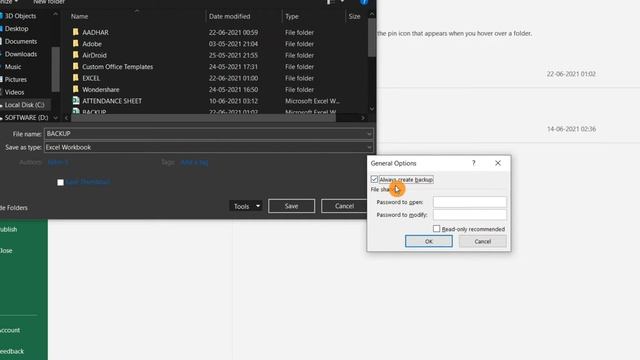The height and width of the screenshot is (360, 640).
Task: Click 14-06-2021 02:36 entry in Excel window
Action: point(571,129)
